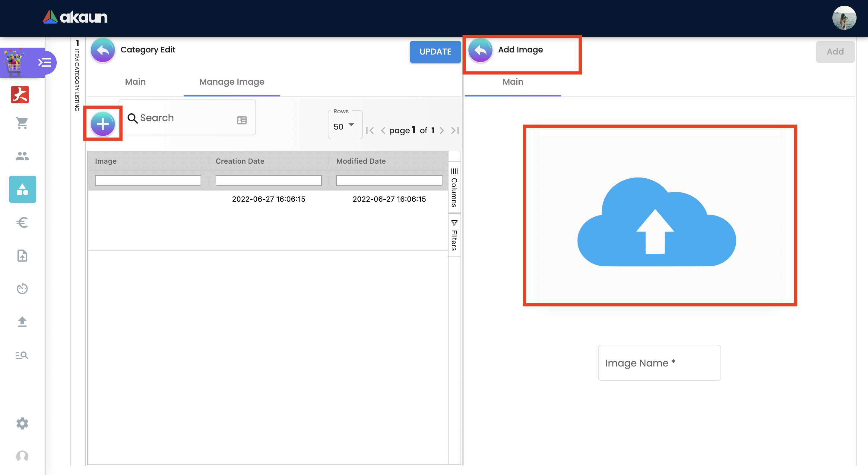This screenshot has height=475, width=868.
Task: Switch to the Manage Image tab
Action: [x=232, y=82]
